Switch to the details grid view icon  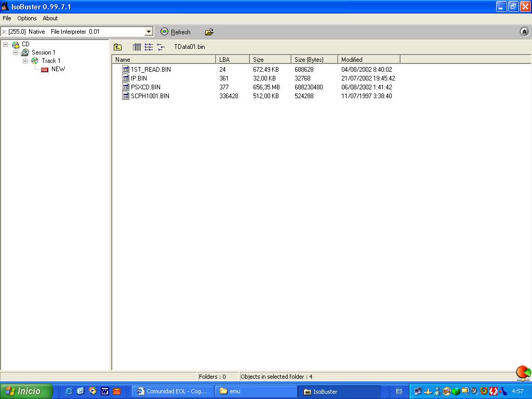pos(137,47)
